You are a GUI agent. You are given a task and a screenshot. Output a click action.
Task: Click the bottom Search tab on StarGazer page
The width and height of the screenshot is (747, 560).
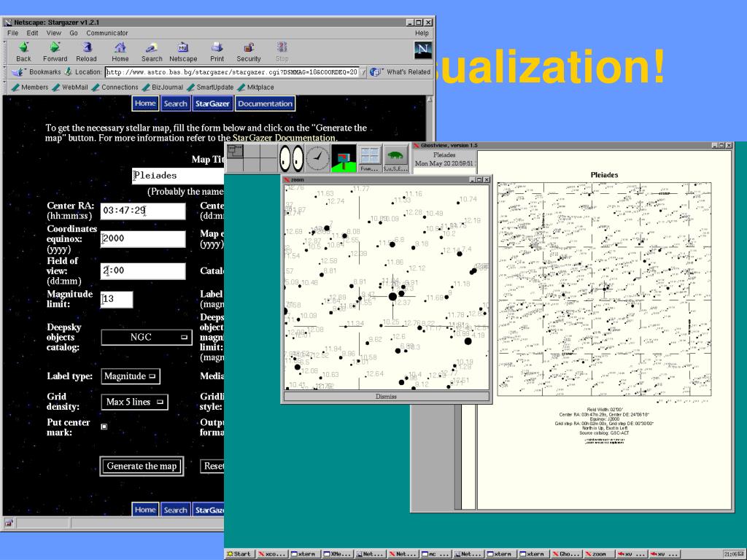pyautogui.click(x=175, y=510)
